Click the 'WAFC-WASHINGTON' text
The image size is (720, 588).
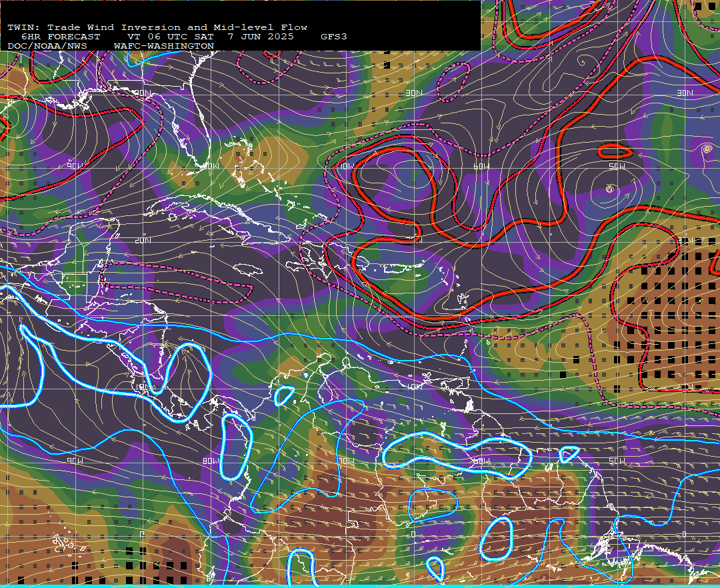164,47
